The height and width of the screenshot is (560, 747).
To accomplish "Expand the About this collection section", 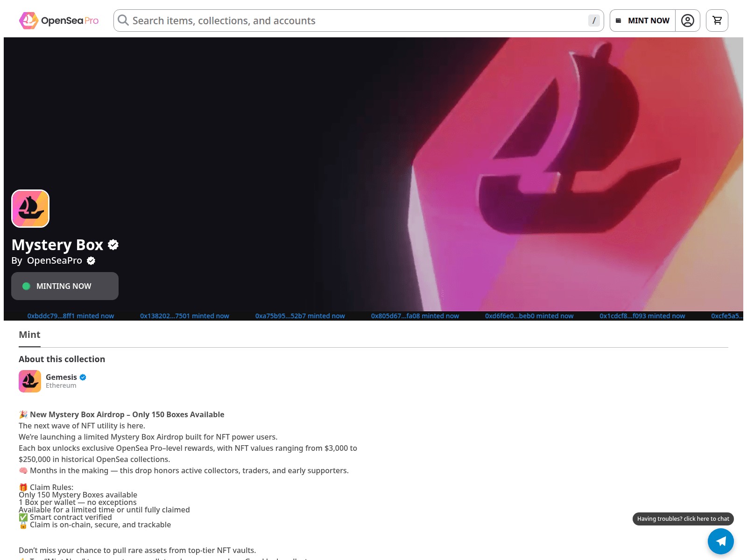I will point(62,359).
